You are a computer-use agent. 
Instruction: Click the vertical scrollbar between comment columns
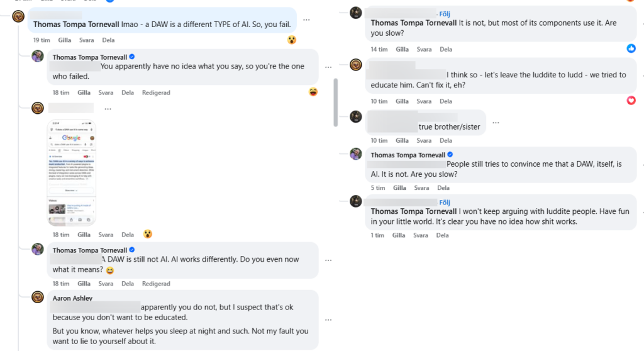tap(336, 101)
